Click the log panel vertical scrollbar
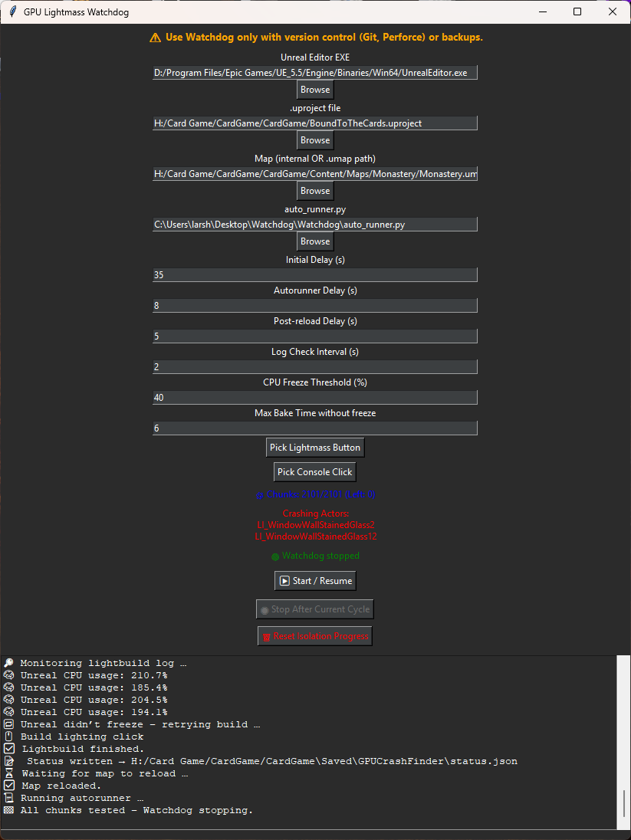Image resolution: width=631 pixels, height=840 pixels. click(623, 743)
